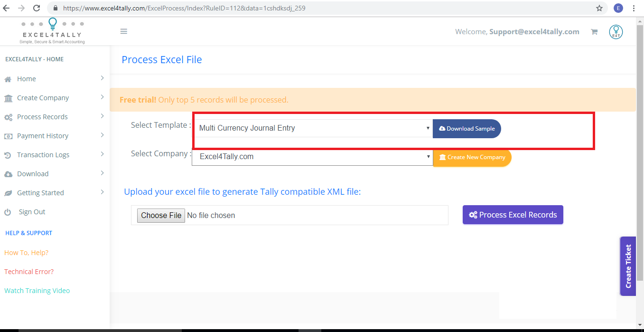
Task: Open the Select Company dropdown
Action: tap(312, 157)
